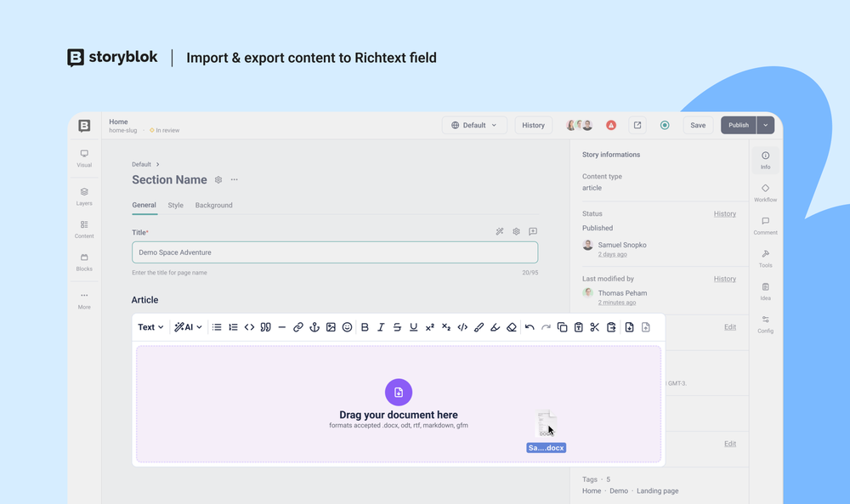Switch to the Style tab

[175, 205]
